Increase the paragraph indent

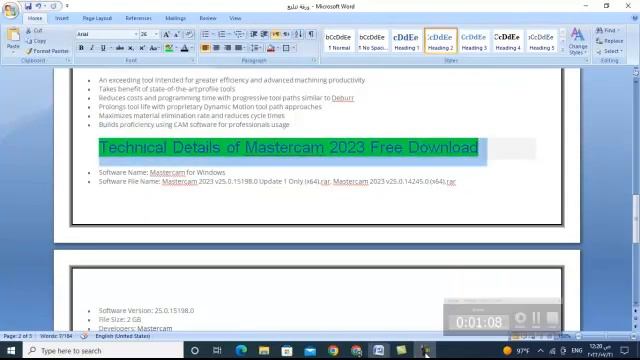(x=264, y=34)
